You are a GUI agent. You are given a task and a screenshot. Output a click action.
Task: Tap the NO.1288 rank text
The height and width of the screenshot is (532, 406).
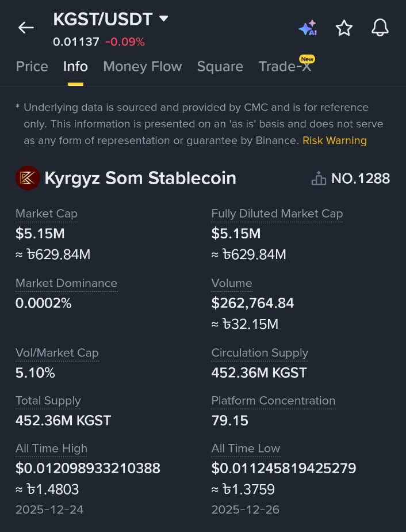click(x=361, y=178)
